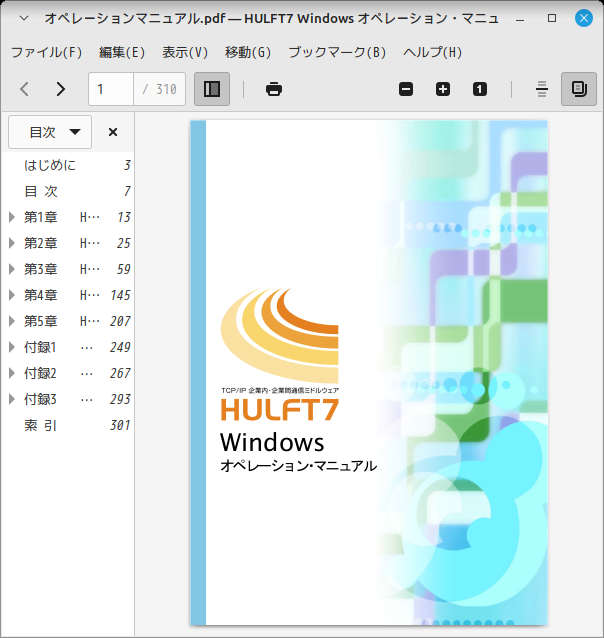This screenshot has width=604, height=638.
Task: Open the window menu chevron in title bar
Action: pos(24,18)
